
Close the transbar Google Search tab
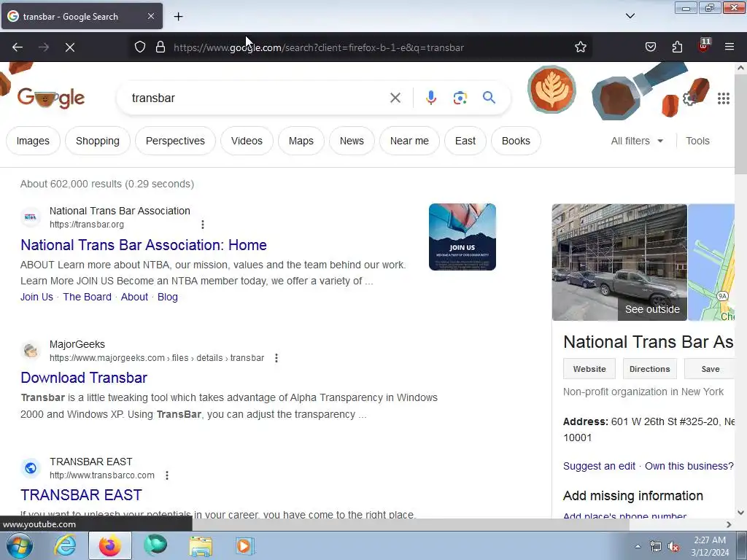150,16
